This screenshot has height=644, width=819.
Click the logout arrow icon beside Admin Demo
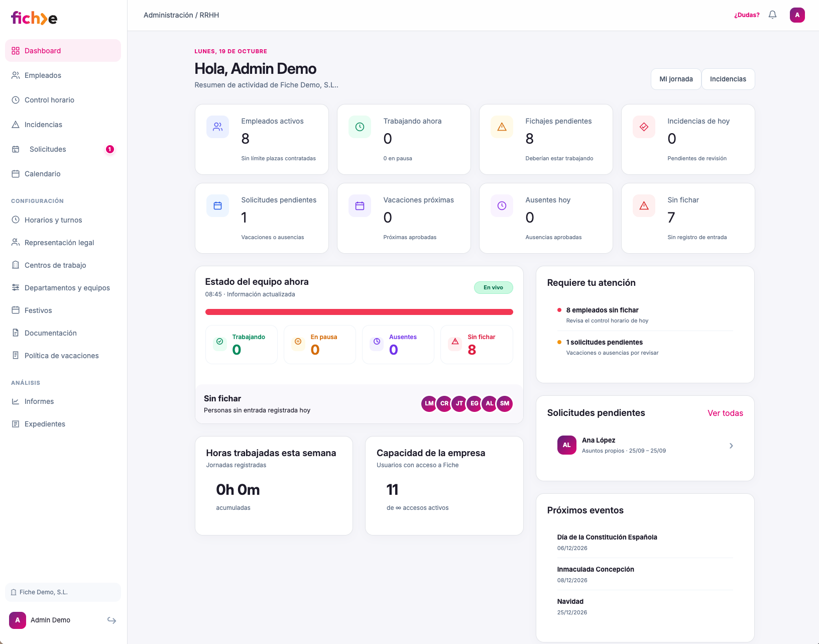(111, 620)
